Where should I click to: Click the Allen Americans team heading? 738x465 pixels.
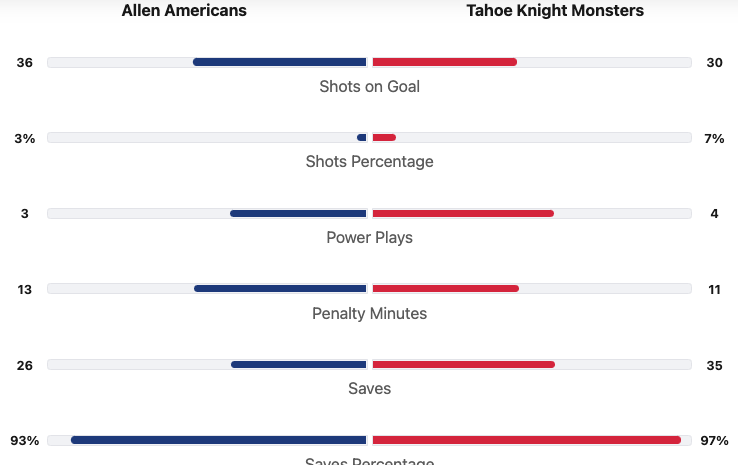click(184, 11)
